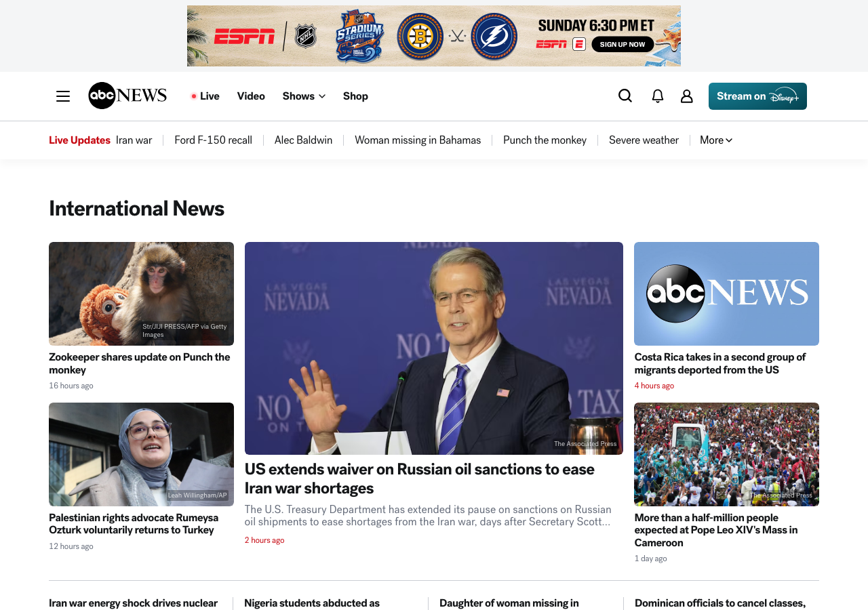
Task: Open the Costa Rica migrants headline
Action: pos(719,363)
